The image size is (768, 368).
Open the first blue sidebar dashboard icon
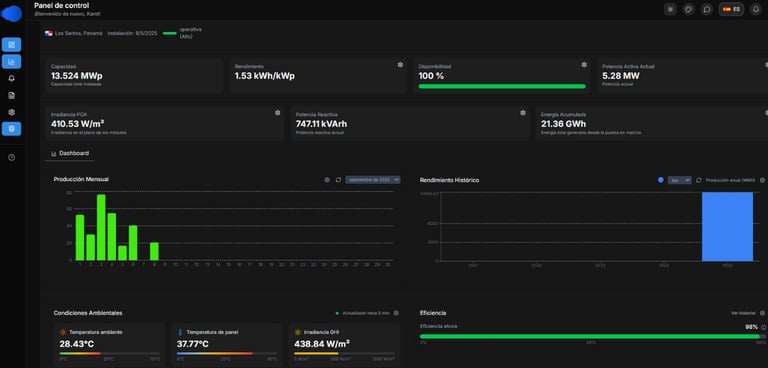(x=11, y=45)
